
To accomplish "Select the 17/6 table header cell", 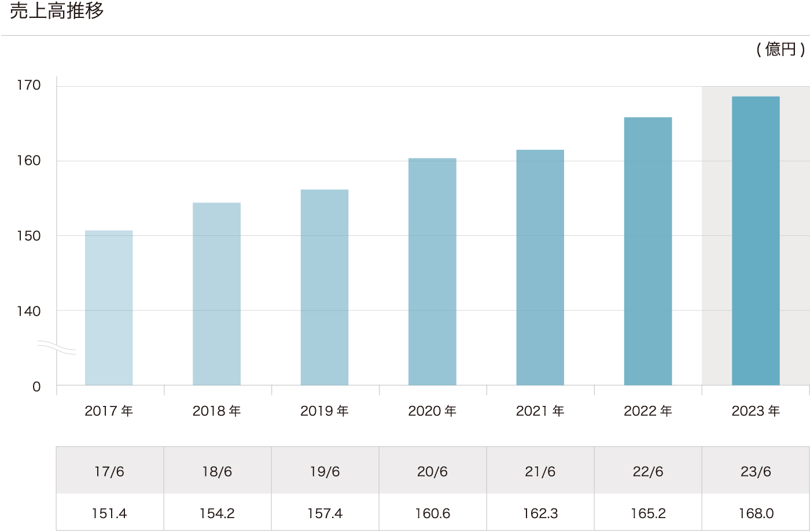I will 109,471.
